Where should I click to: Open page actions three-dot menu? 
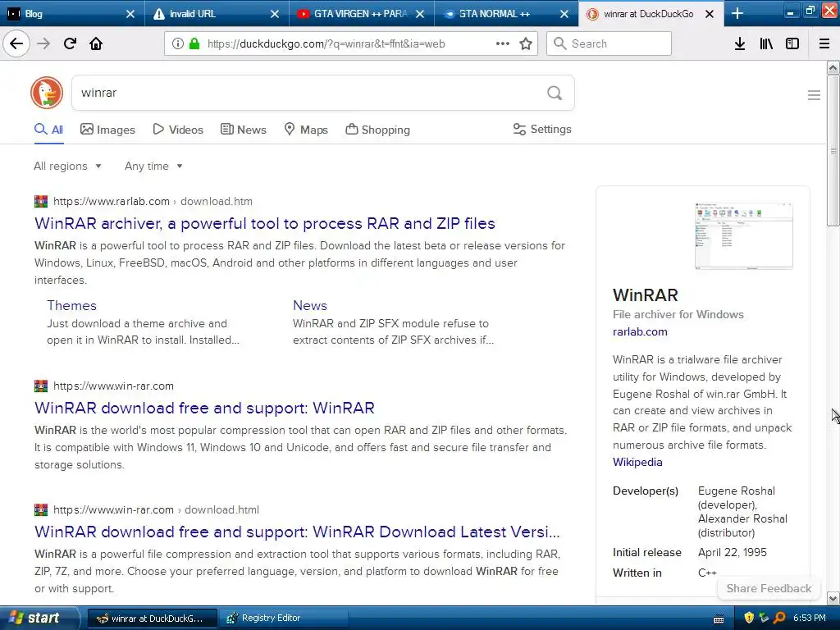pos(503,43)
